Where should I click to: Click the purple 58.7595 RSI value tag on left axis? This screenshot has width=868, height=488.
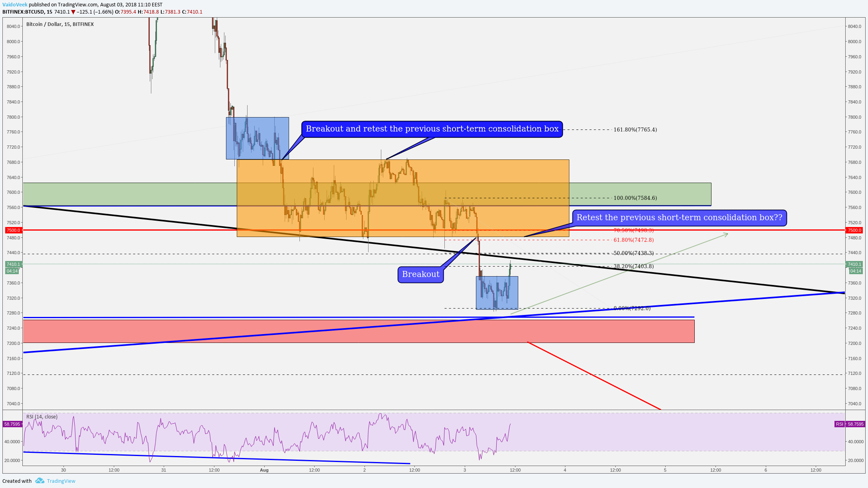click(12, 424)
